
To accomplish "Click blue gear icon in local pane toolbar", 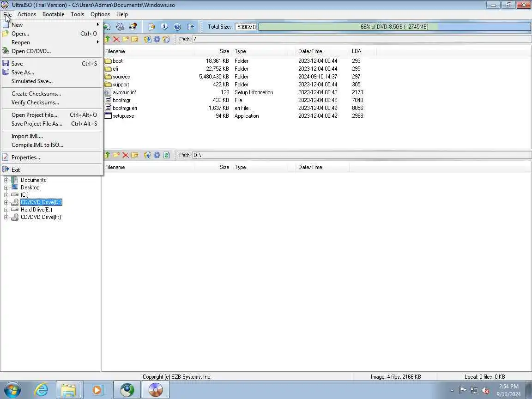I will coord(157,155).
